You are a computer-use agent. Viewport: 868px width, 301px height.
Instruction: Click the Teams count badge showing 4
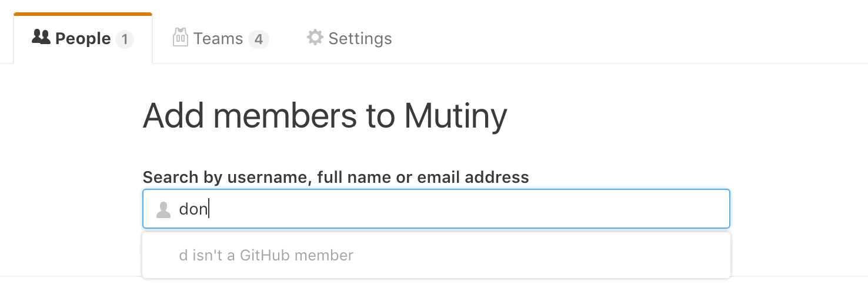[x=258, y=39]
